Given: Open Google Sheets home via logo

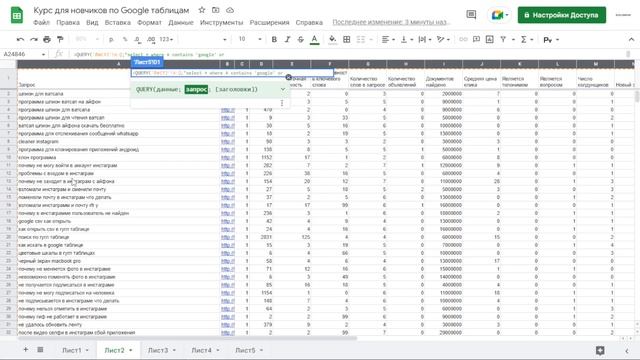Looking at the screenshot, I should tap(17, 16).
